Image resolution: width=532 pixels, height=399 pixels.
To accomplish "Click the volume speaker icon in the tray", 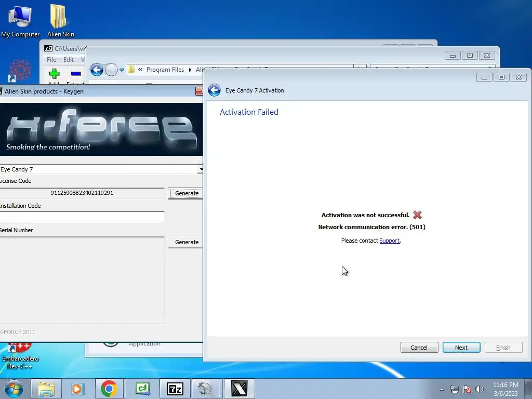I will pos(480,389).
